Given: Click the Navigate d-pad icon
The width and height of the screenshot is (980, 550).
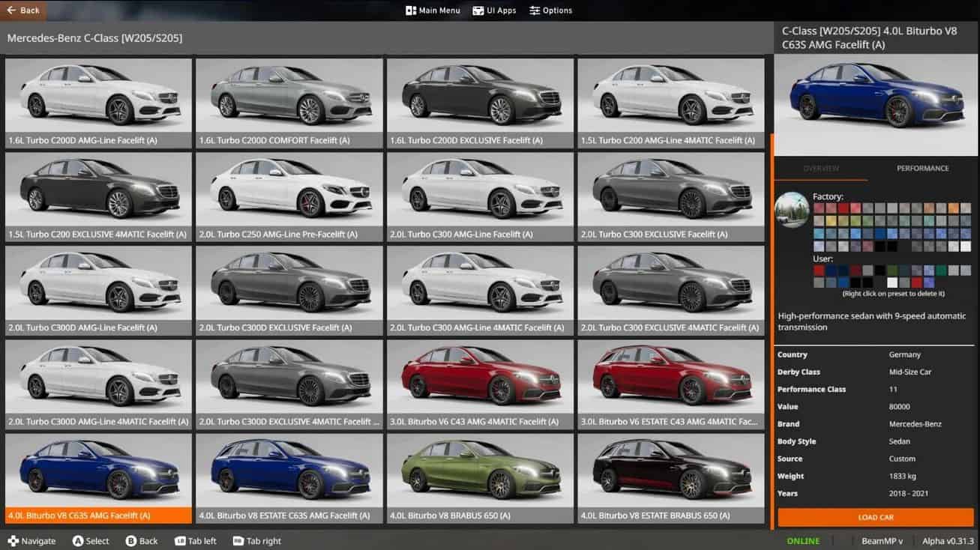Looking at the screenshot, I should click(x=13, y=541).
